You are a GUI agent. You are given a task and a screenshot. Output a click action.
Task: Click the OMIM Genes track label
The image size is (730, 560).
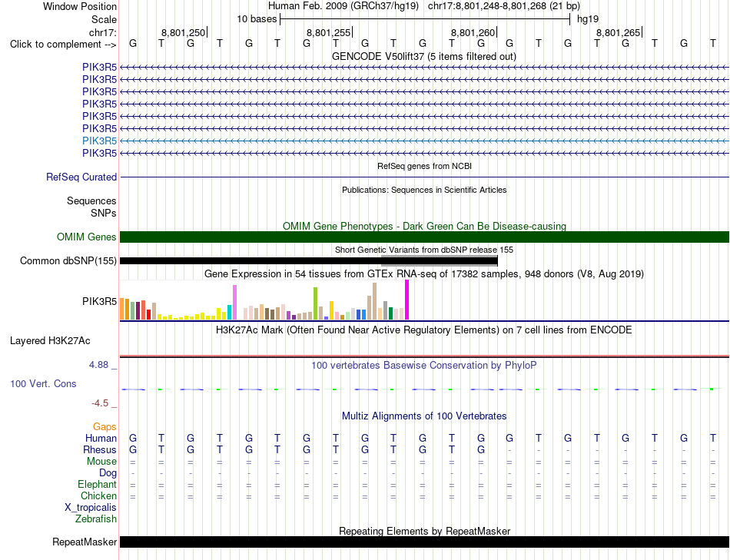click(87, 237)
